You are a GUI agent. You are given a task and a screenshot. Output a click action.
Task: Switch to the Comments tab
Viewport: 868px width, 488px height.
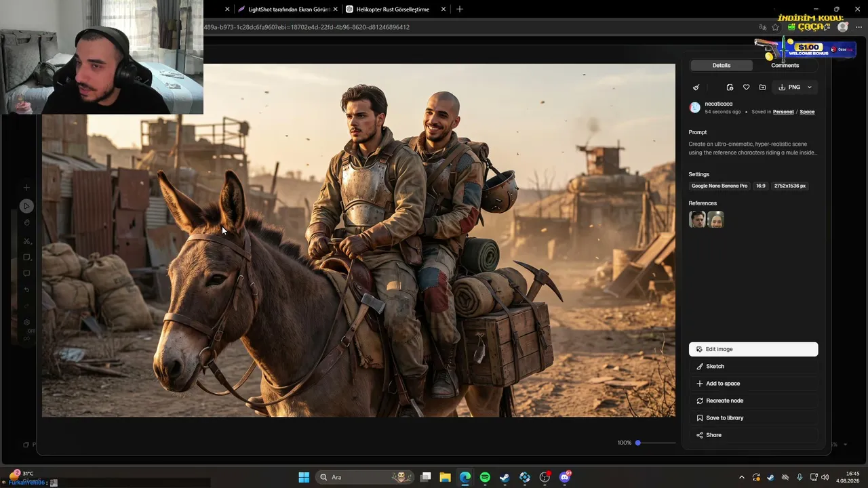point(785,66)
